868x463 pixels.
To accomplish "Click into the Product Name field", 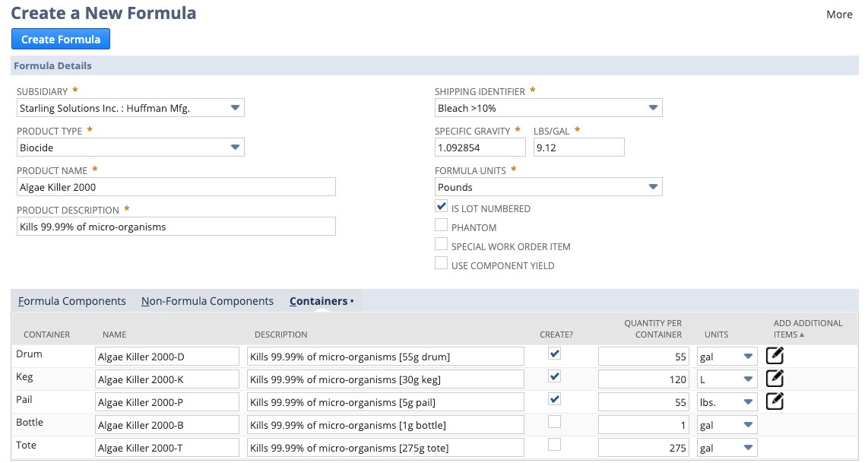I will coord(176,187).
